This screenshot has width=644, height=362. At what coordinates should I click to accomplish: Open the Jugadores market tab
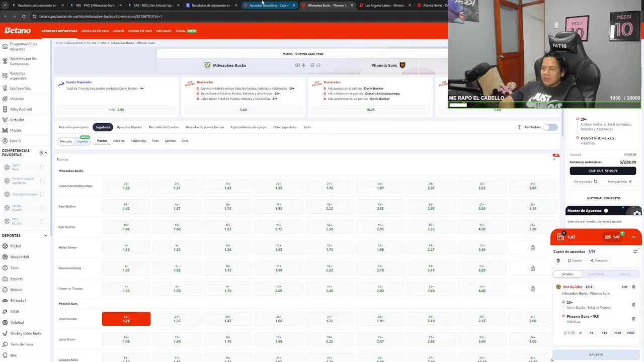[103, 127]
